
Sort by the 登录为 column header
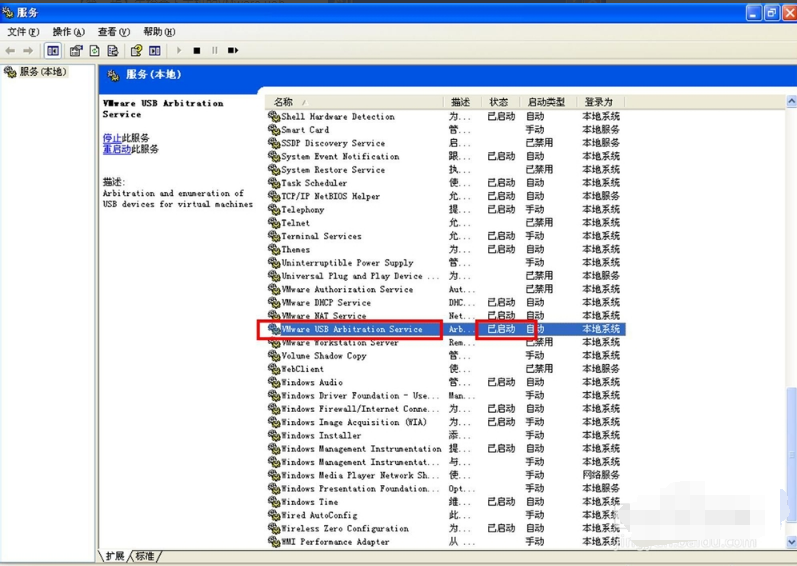(600, 102)
